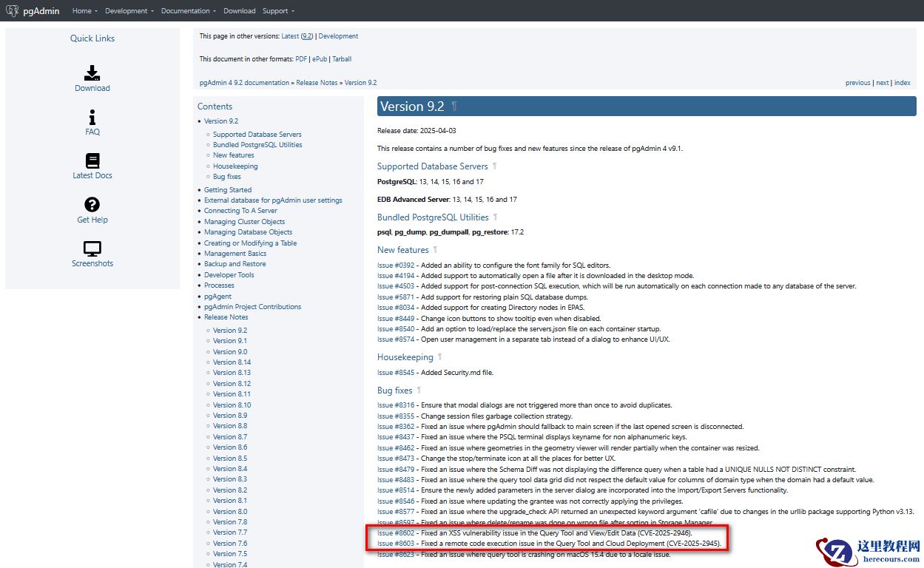Image resolution: width=924 pixels, height=568 pixels.
Task: Click the FAQ info icon
Action: [92, 117]
